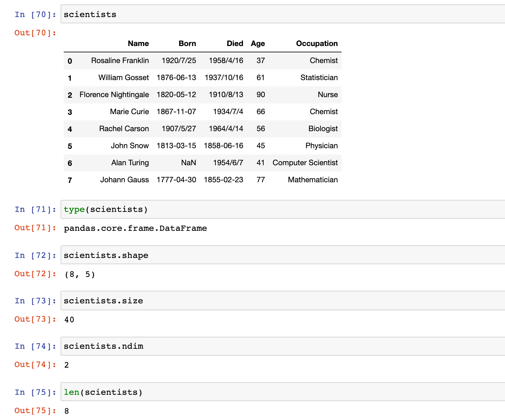This screenshot has width=505, height=420.
Task: Select the death date 1937/10/16
Action: tap(224, 78)
